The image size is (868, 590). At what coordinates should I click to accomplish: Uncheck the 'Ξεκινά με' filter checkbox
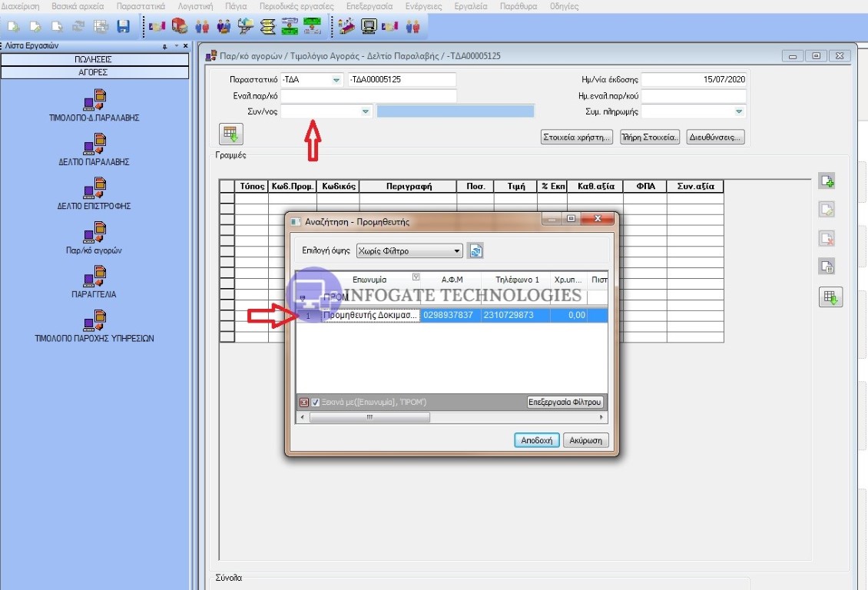[315, 403]
